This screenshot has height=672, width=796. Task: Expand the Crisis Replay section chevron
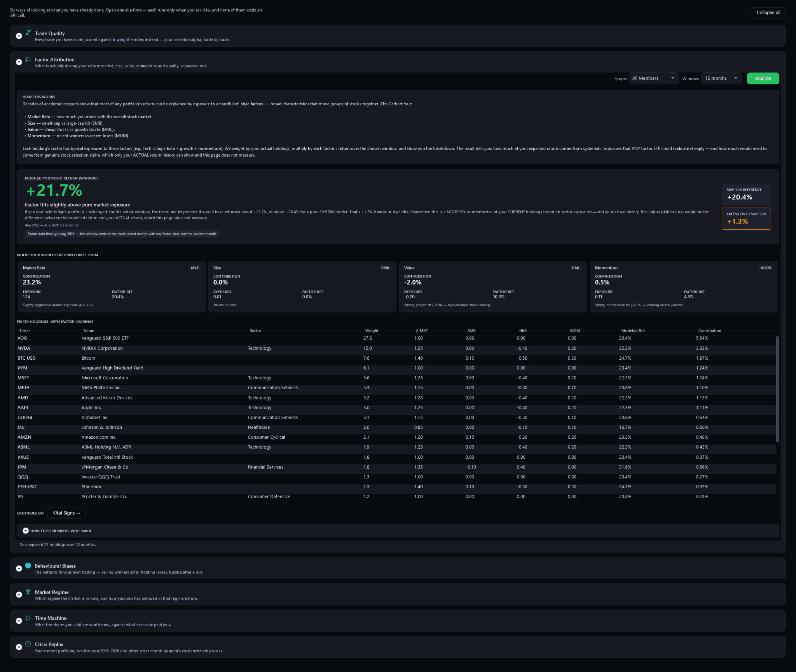pos(19,647)
